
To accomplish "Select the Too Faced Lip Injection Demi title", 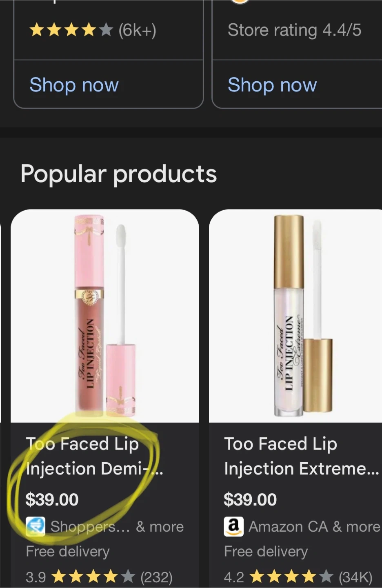I will [x=94, y=456].
